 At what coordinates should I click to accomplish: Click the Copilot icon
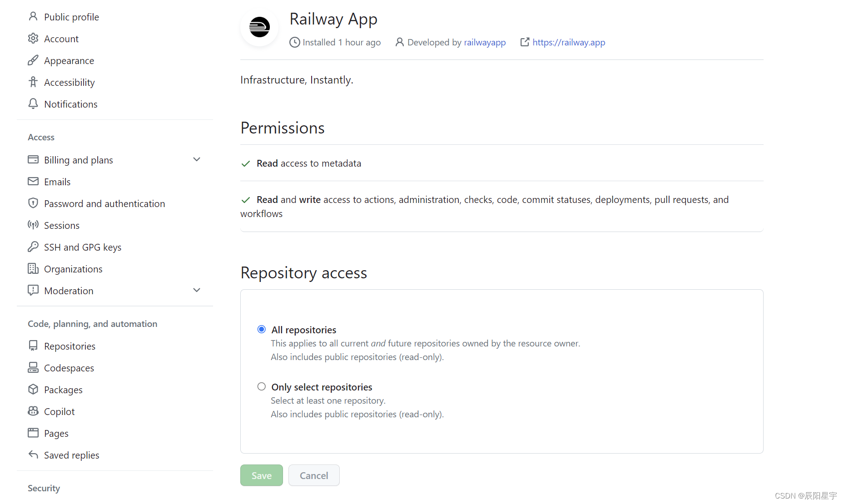pyautogui.click(x=33, y=411)
